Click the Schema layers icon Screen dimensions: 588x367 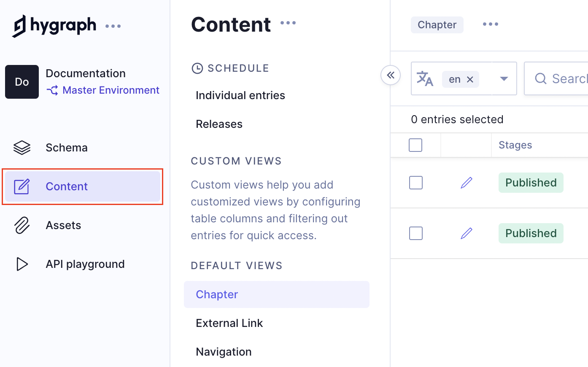click(22, 148)
